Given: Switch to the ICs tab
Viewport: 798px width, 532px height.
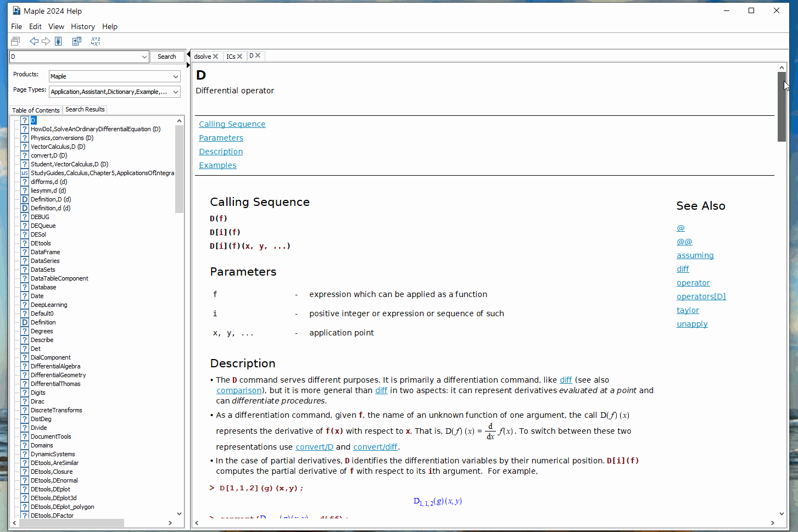Looking at the screenshot, I should coord(231,57).
